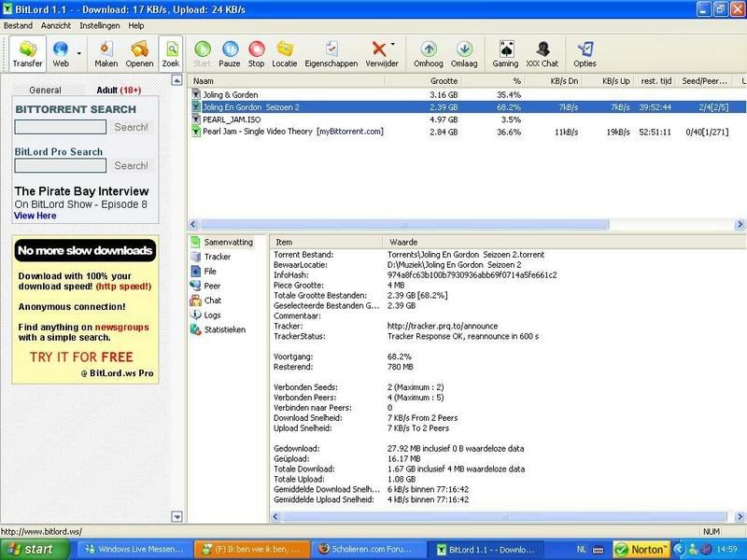The width and height of the screenshot is (747, 560).
Task: Stop the selected torrent
Action: (256, 54)
